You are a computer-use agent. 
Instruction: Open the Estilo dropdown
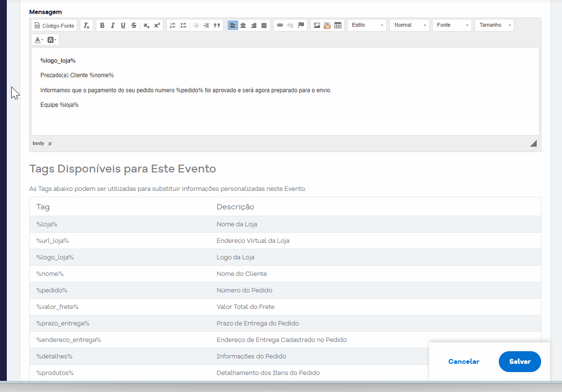click(x=367, y=25)
